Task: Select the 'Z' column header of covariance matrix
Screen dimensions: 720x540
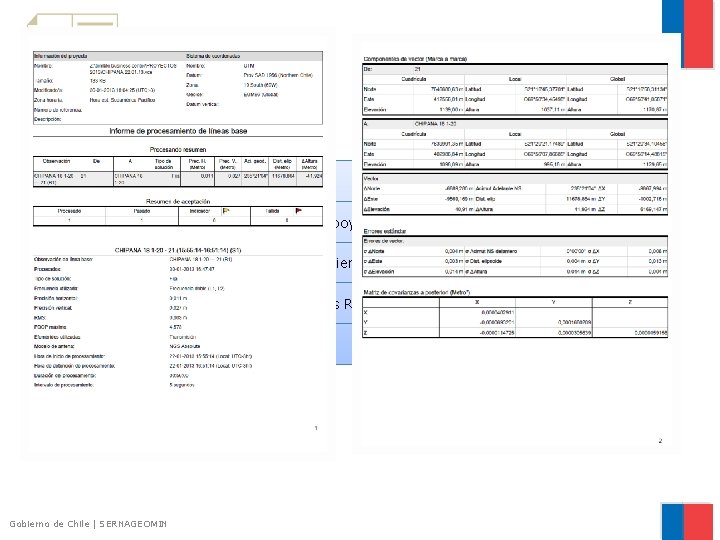Action: (630, 302)
